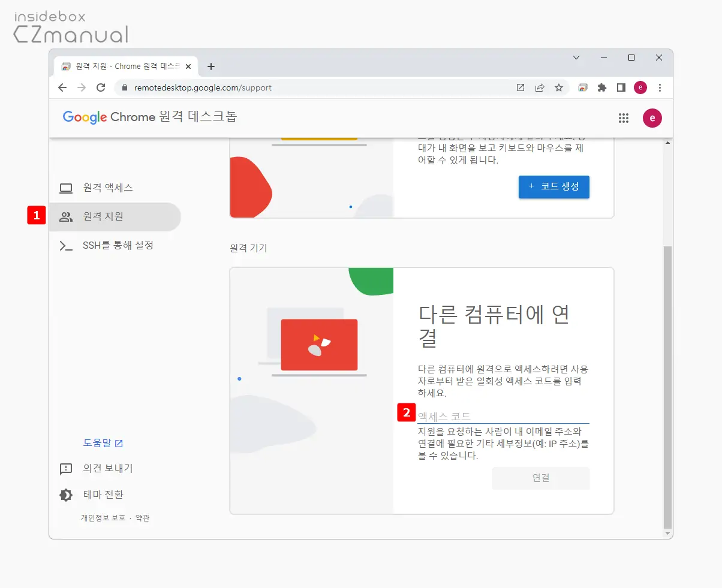Focus the 액세스 코드 input field
The image size is (722, 588).
pos(503,416)
